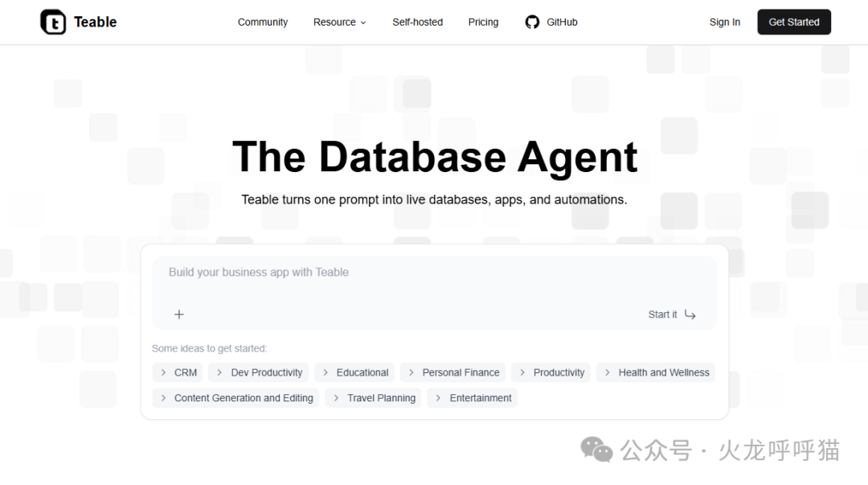Viewport: 868px width, 485px height.
Task: Click the Teable logo icon
Action: pyautogui.click(x=53, y=23)
